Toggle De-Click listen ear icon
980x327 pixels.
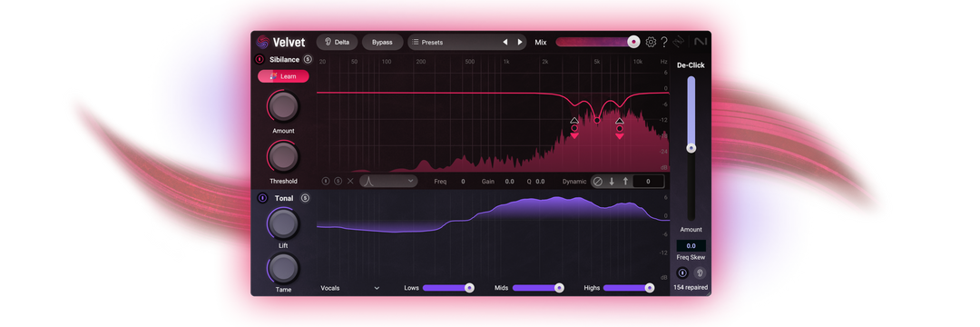tap(700, 272)
